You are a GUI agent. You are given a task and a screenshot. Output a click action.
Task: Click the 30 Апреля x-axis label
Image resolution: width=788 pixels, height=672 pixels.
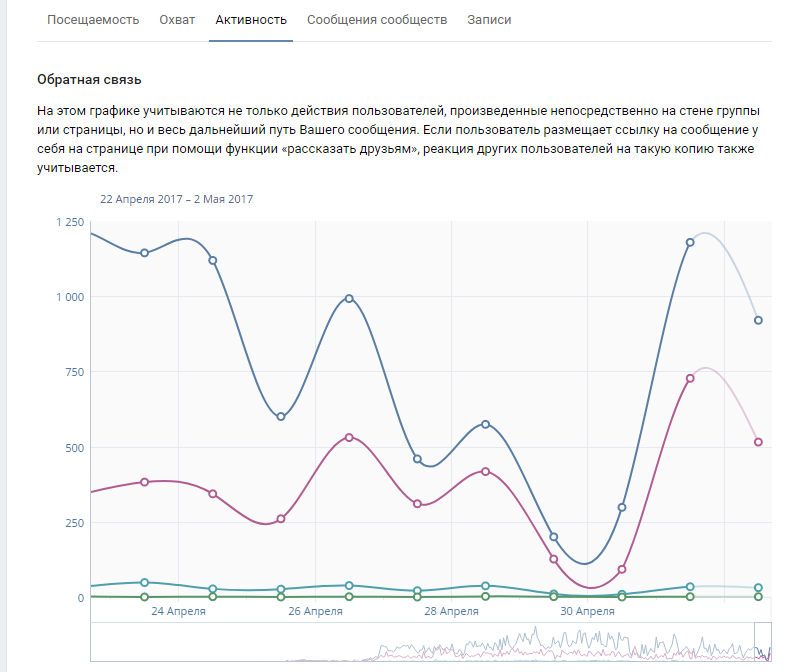(x=587, y=611)
